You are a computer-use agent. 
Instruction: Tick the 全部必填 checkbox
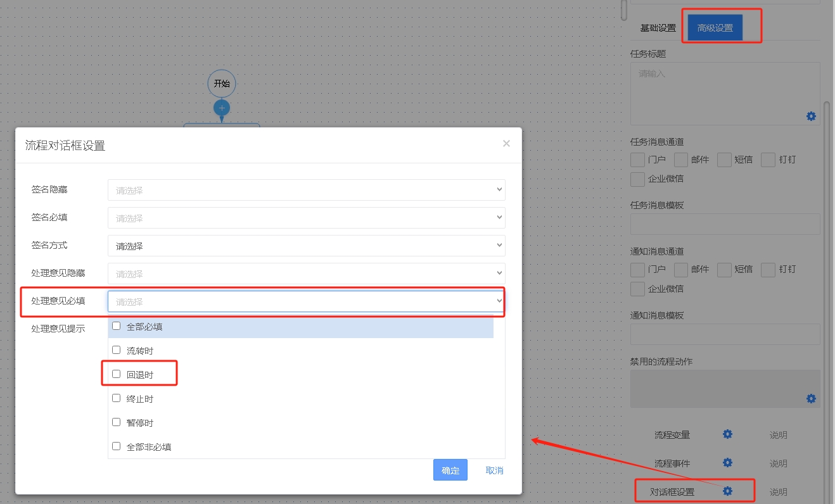click(117, 326)
